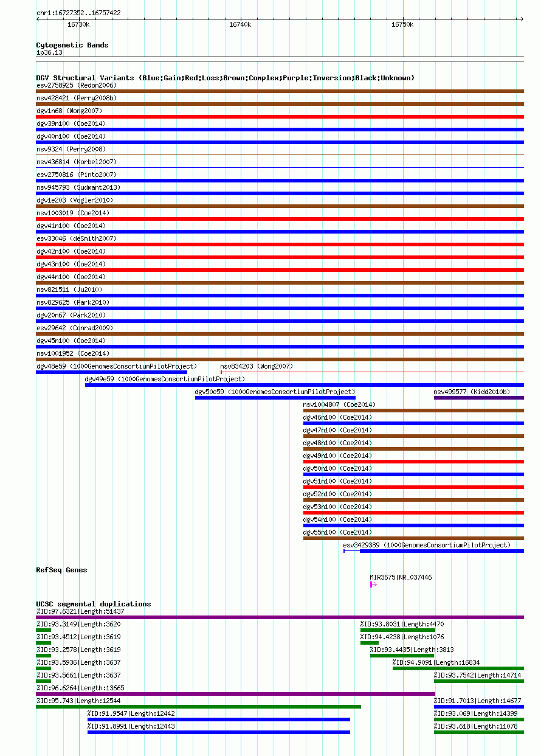This screenshot has height=756, width=541.
Task: Select variant dgv46n100 (Coe2014)
Action: tap(338, 417)
